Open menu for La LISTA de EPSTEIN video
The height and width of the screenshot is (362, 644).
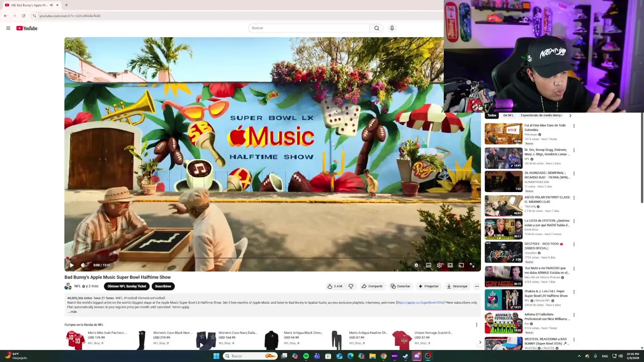click(574, 221)
